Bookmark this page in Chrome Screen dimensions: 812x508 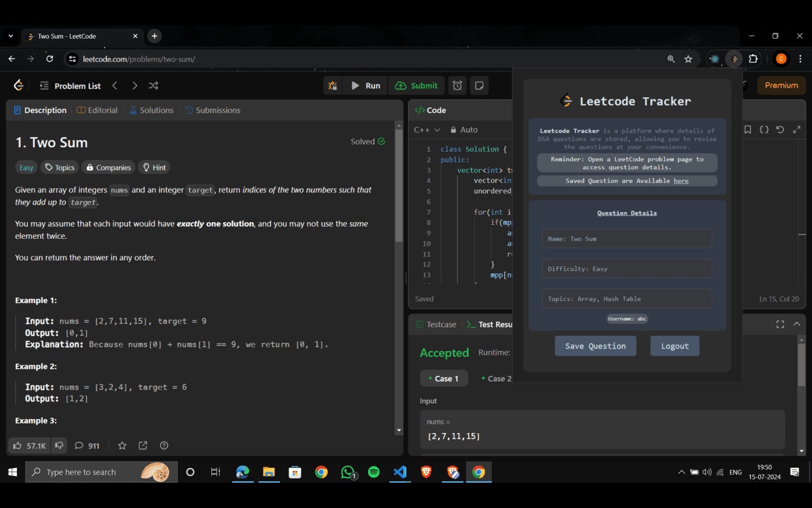click(x=688, y=59)
